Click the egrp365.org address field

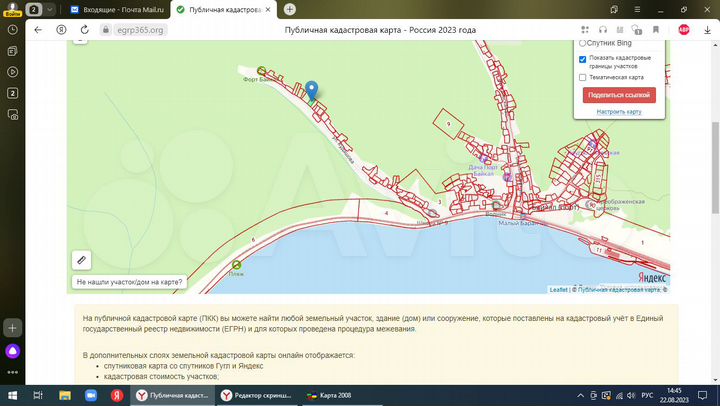point(140,30)
